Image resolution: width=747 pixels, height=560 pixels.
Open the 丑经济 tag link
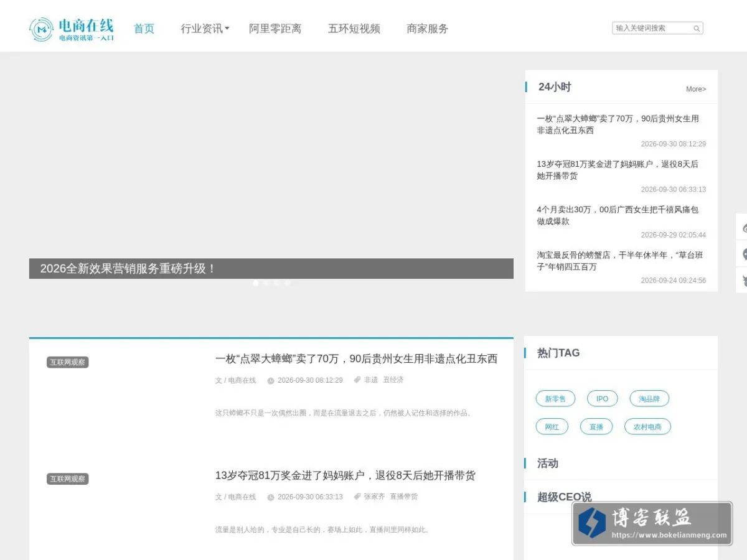393,380
